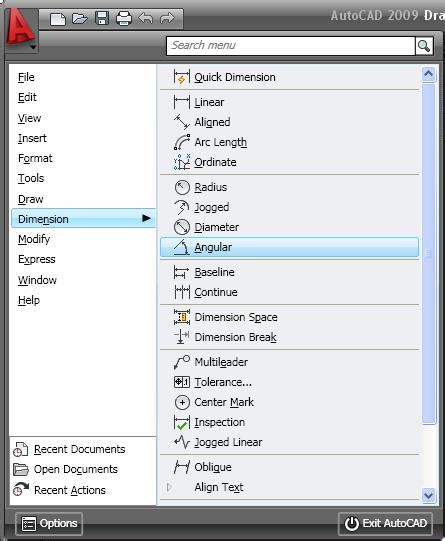445x541 pixels.
Task: Click the New drawing icon in quick access toolbar
Action: tap(58, 19)
